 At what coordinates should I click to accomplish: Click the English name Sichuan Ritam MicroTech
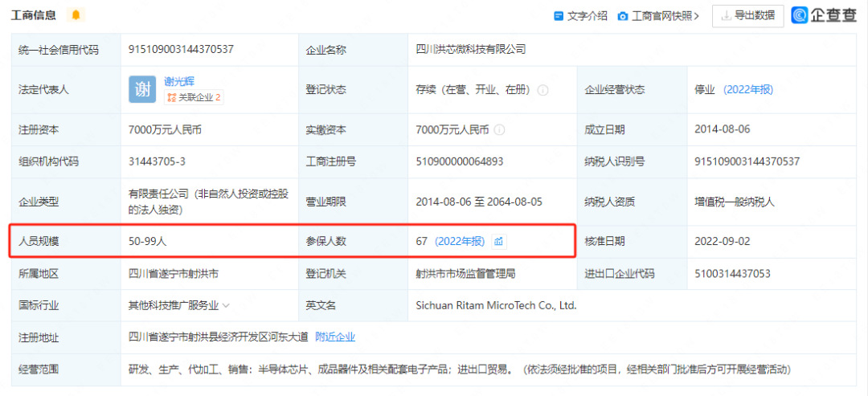pyautogui.click(x=496, y=305)
